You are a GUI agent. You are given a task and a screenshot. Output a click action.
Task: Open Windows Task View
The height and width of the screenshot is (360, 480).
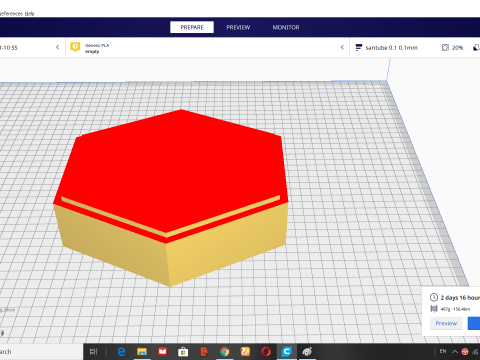click(x=94, y=351)
